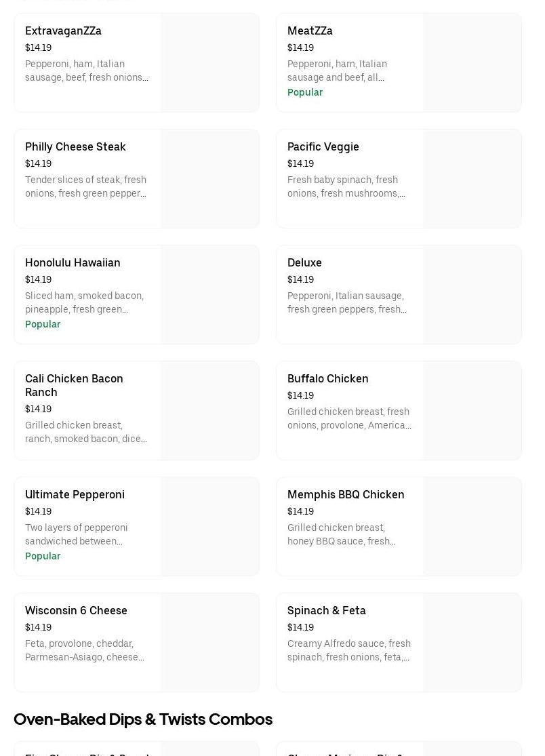
Task: Select the Deluxe pizza title
Action: pos(304,262)
